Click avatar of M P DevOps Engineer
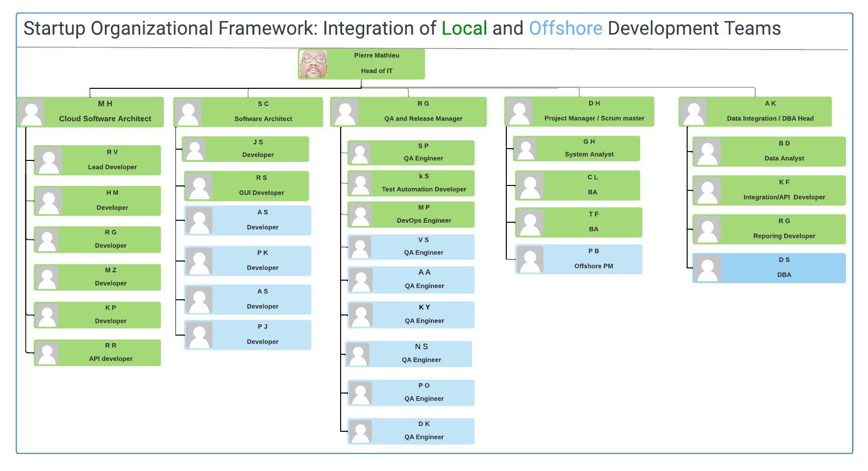The height and width of the screenshot is (471, 868). click(361, 215)
